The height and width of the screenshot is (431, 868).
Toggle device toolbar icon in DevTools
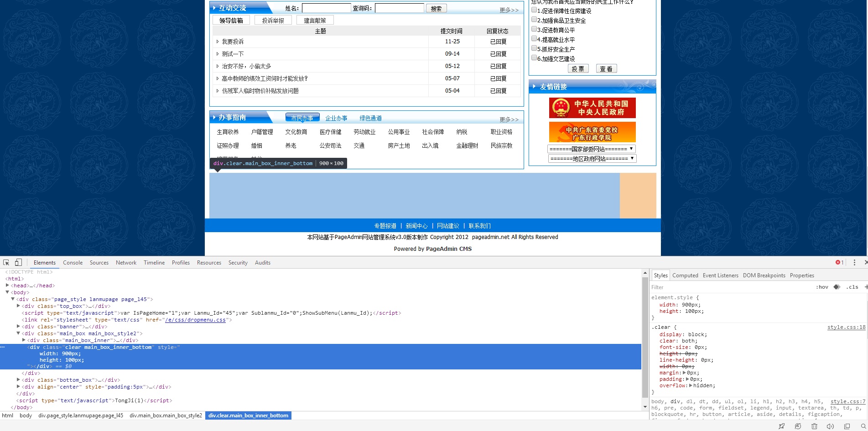click(x=18, y=262)
